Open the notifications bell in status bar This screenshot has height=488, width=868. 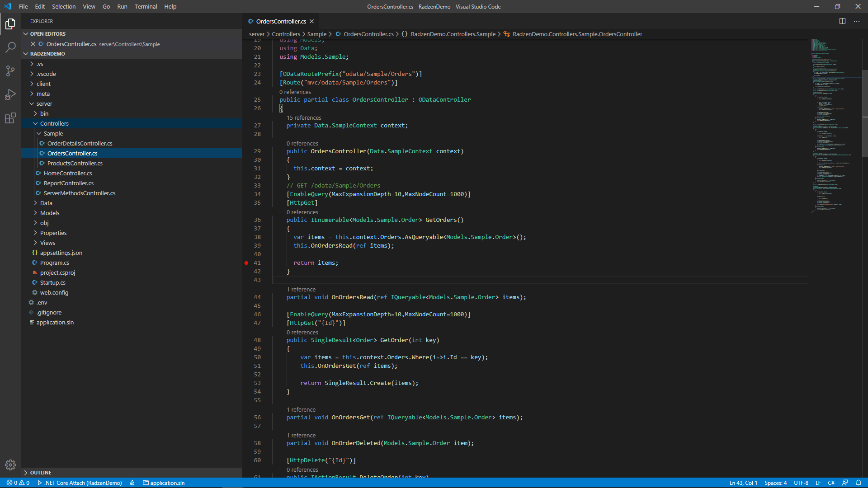pyautogui.click(x=859, y=483)
